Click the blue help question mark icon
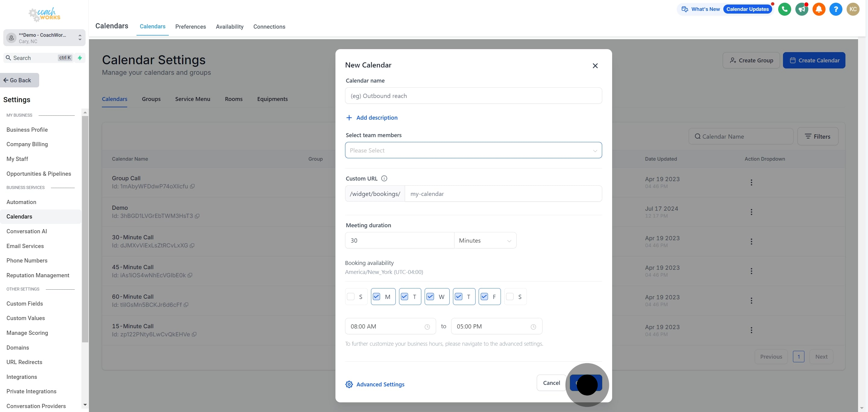Image resolution: width=868 pixels, height=412 pixels. point(836,9)
